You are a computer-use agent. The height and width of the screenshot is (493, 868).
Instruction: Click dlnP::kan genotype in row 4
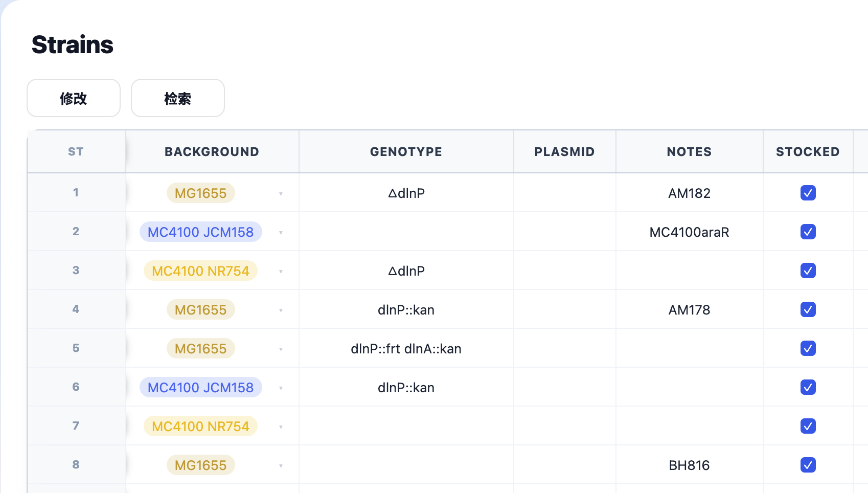(406, 309)
